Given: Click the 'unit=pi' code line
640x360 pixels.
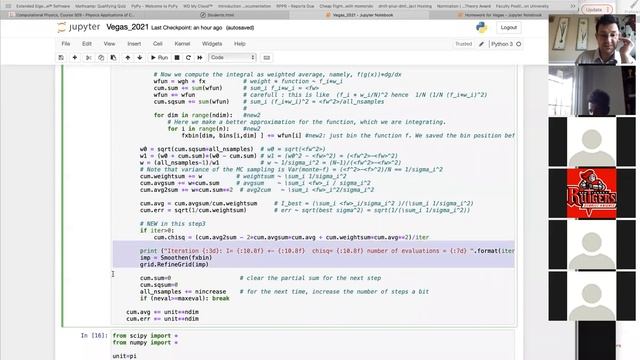Looking at the screenshot, I should click(x=124, y=356).
